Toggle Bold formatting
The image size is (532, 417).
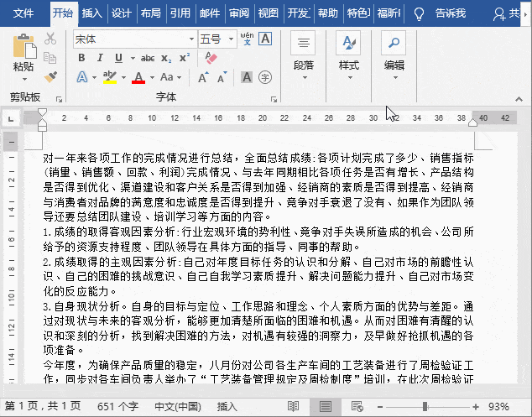81,58
